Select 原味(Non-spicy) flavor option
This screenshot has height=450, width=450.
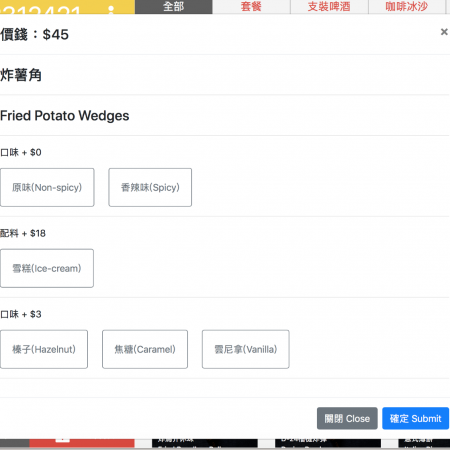[47, 187]
